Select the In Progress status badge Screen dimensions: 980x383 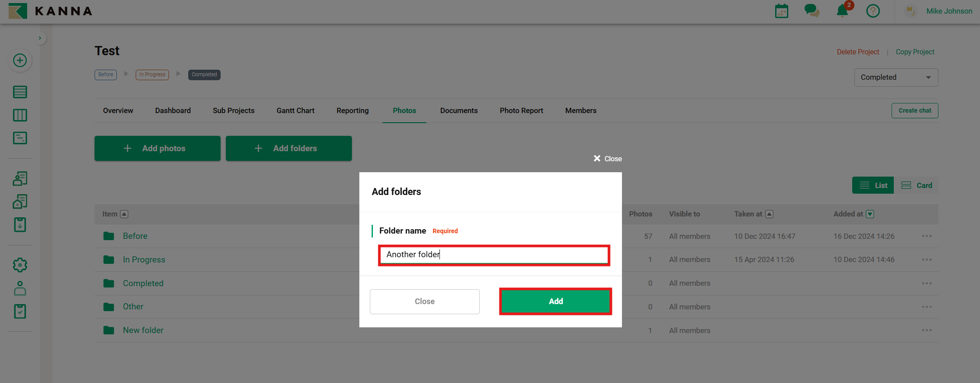point(152,74)
